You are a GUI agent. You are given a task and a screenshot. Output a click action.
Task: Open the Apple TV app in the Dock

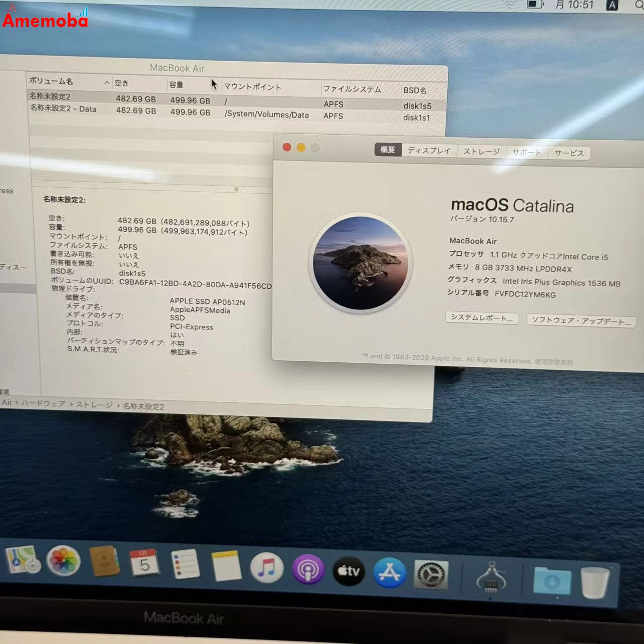coord(348,571)
